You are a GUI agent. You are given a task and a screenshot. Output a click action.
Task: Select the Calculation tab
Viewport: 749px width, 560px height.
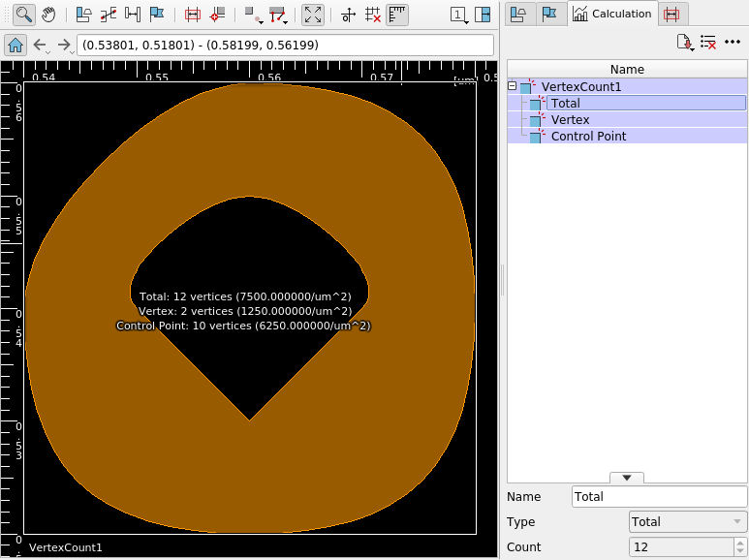612,14
